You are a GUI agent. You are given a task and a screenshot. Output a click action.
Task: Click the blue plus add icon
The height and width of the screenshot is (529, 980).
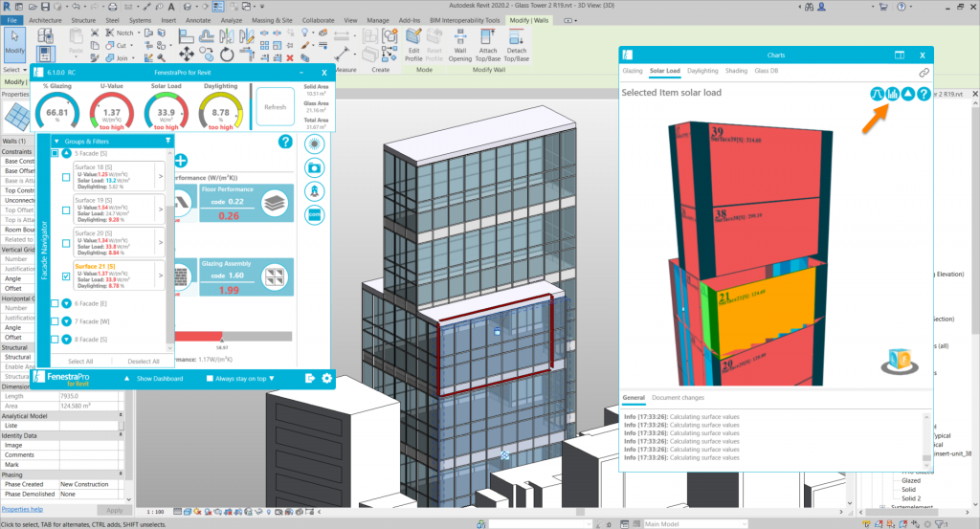click(181, 161)
